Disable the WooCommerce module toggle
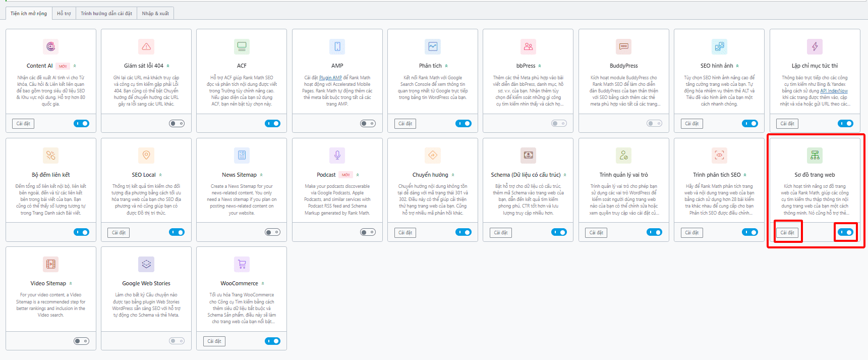Image resolution: width=868 pixels, height=360 pixels. coord(272,341)
